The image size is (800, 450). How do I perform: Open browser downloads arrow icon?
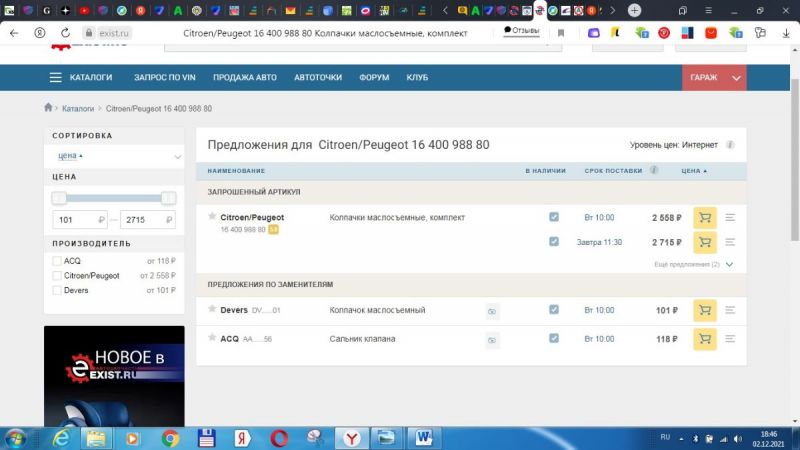(786, 33)
